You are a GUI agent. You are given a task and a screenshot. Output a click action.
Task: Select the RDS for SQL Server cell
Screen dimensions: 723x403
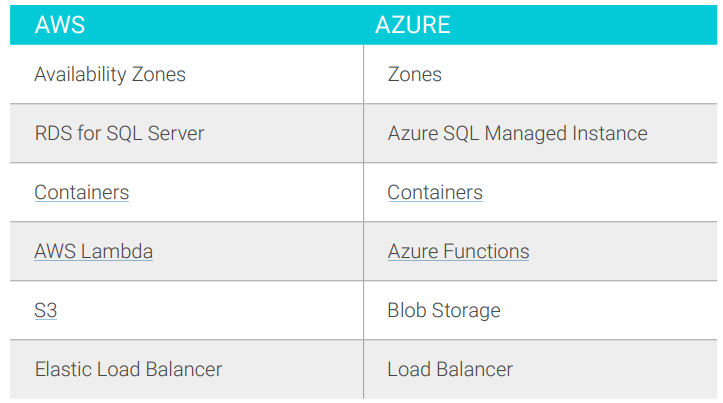tap(187, 133)
